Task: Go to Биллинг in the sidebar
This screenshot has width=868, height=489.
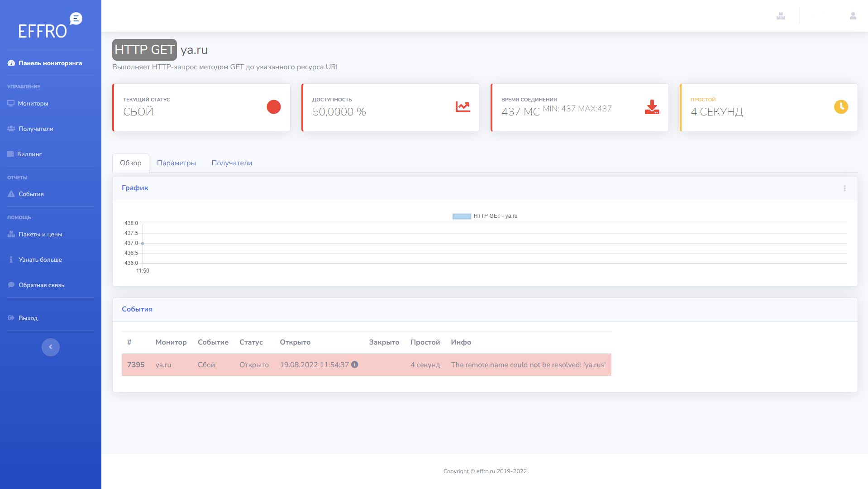Action: pos(29,154)
